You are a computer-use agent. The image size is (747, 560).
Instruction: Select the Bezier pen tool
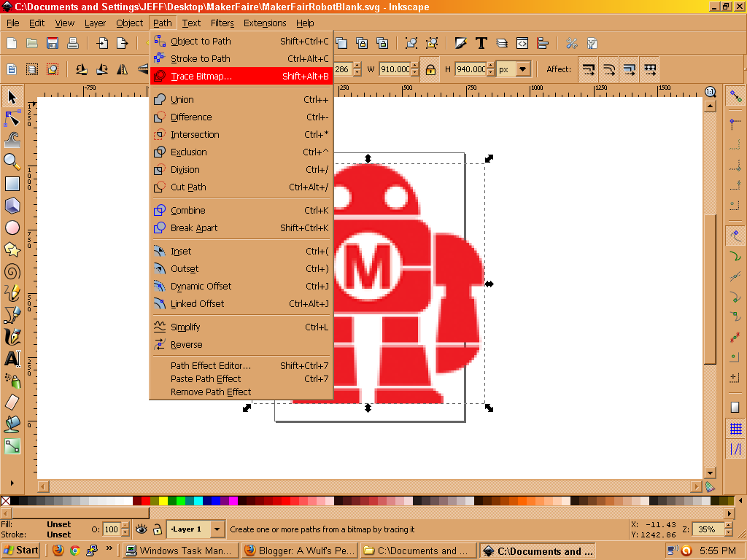tap(12, 315)
